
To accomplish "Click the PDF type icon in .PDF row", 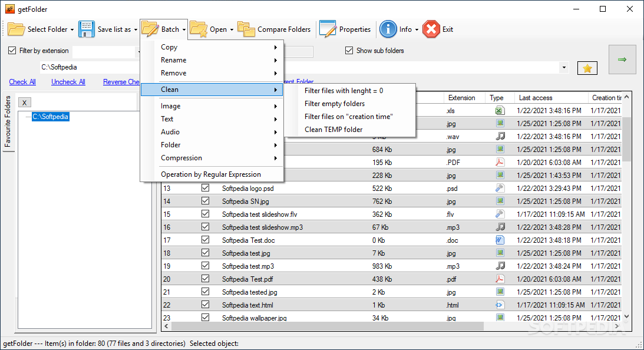I will 500,162.
